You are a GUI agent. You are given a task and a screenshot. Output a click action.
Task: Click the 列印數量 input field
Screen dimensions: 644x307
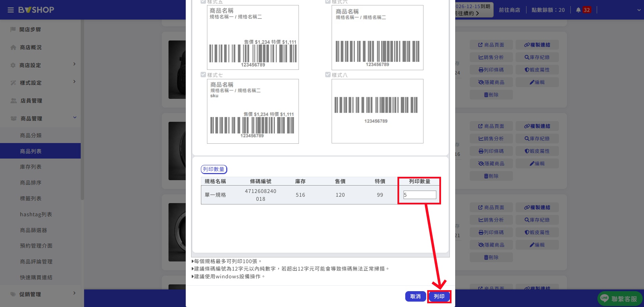(x=420, y=195)
